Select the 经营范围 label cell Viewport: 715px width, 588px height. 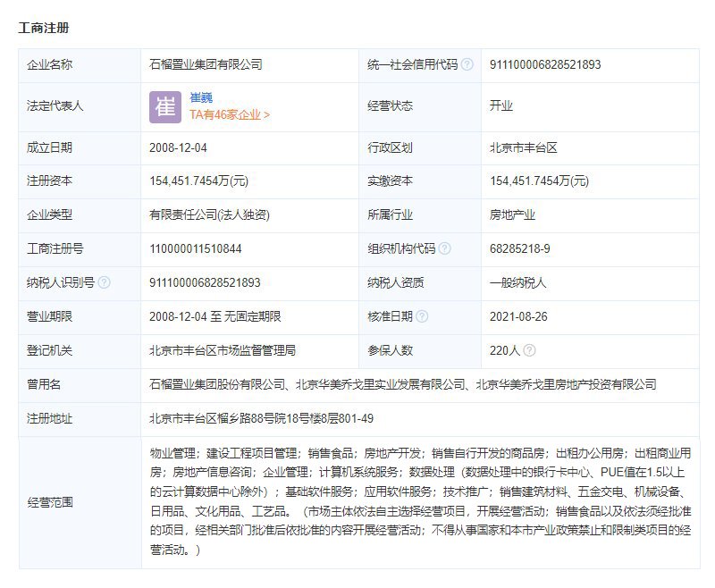(x=80, y=502)
